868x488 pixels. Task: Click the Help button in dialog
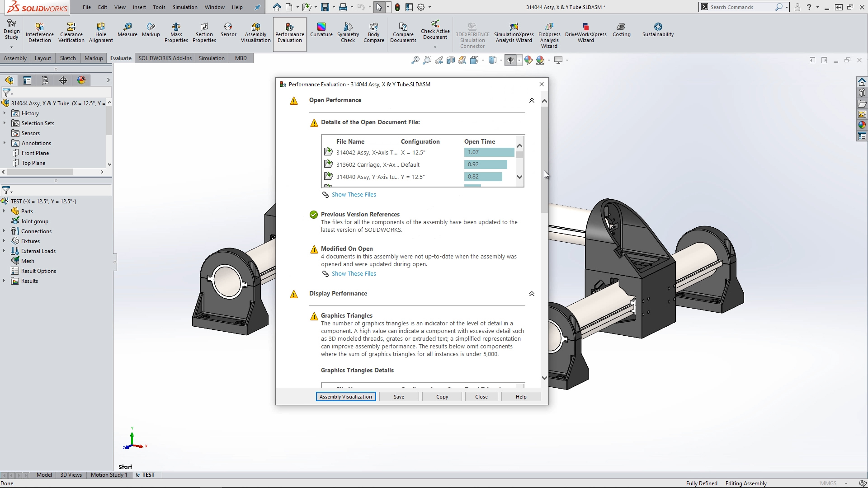coord(521,397)
